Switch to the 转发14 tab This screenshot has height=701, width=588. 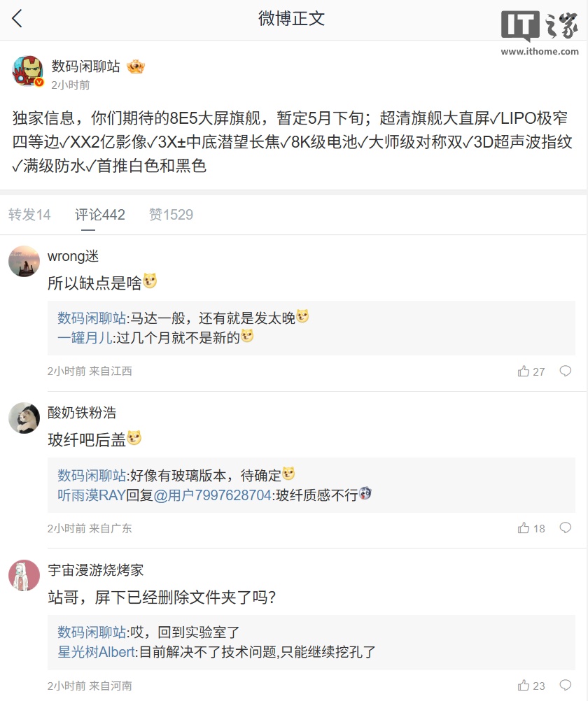click(29, 215)
